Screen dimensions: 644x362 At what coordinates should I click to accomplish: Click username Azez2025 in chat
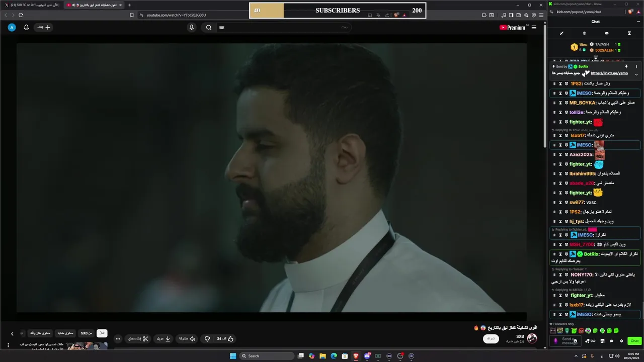pyautogui.click(x=581, y=155)
